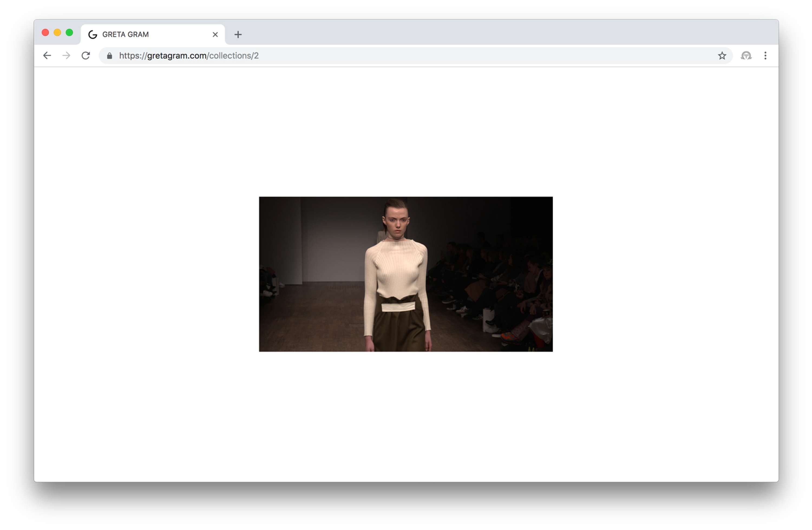Click the padlock site security icon
This screenshot has width=812, height=530.
point(110,56)
